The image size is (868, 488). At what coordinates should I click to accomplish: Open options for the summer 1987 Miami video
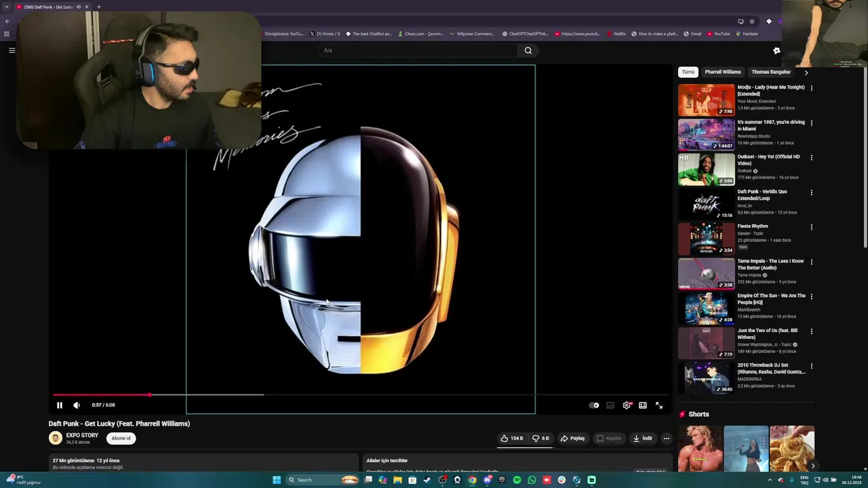(x=811, y=123)
